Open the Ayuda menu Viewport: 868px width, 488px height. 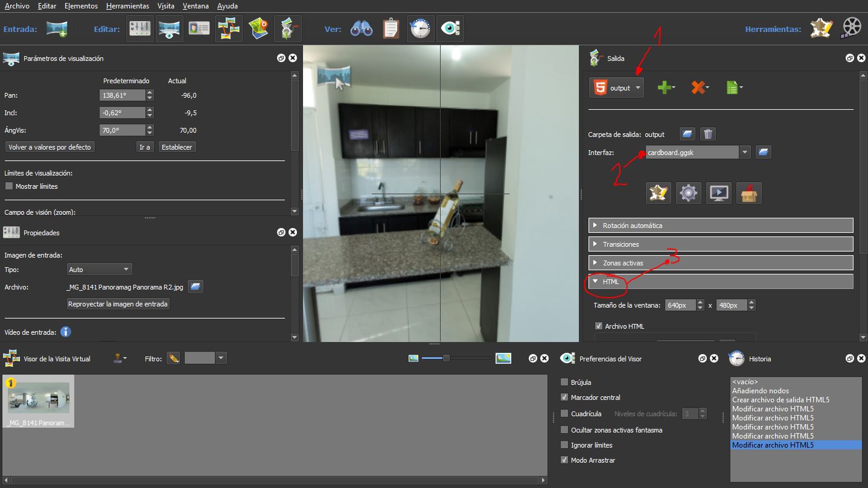pyautogui.click(x=227, y=5)
